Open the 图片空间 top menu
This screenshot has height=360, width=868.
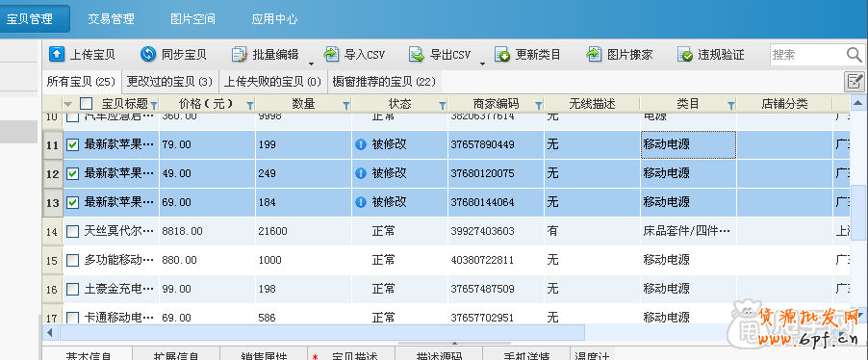192,19
